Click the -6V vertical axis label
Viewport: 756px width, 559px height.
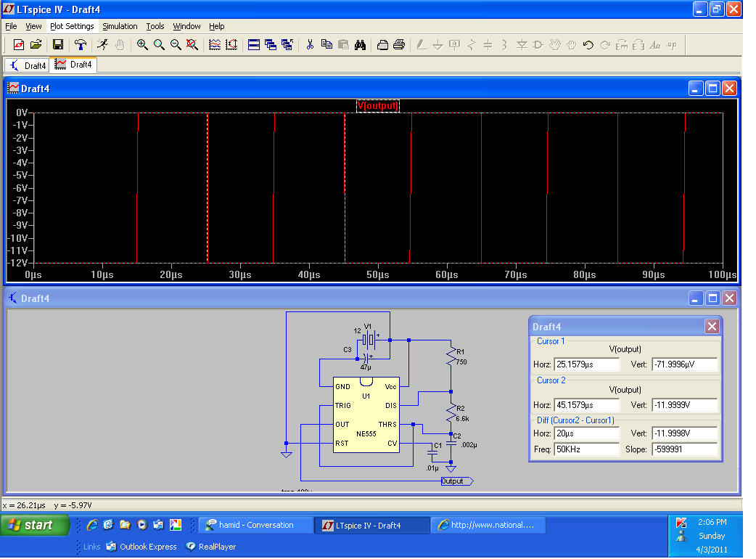[22, 188]
